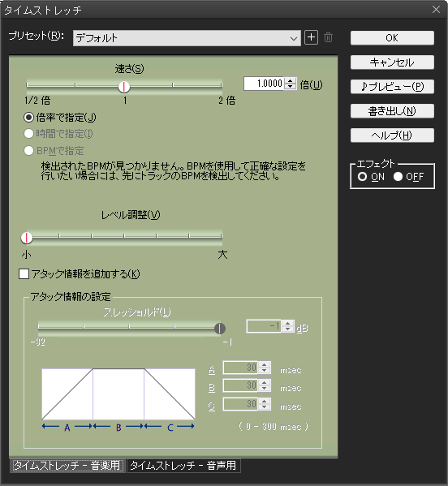Click the C msec value field
Screen dimensions: 448x486
point(240,404)
